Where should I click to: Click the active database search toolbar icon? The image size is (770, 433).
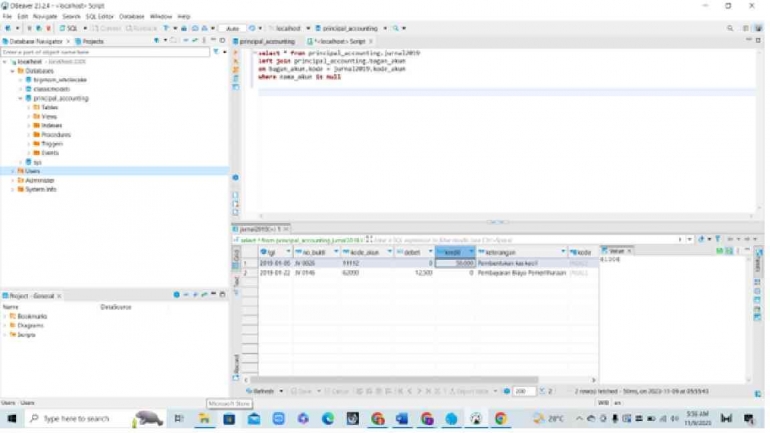(x=396, y=28)
